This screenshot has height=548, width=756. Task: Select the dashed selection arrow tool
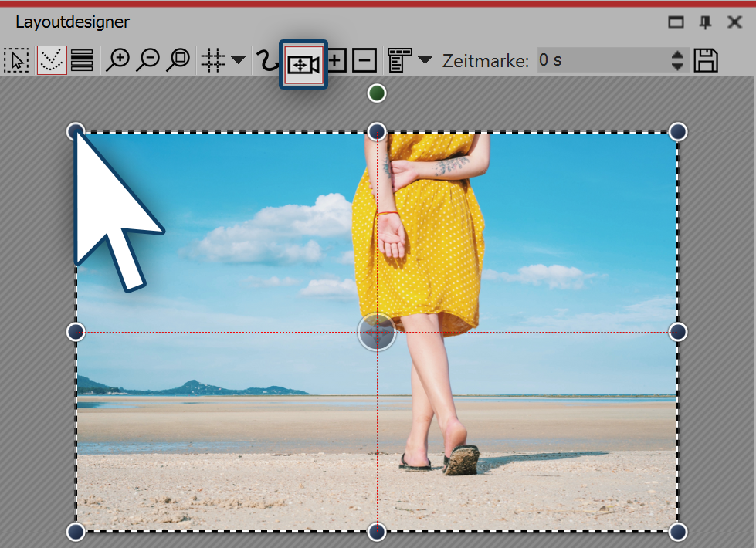pos(16,60)
